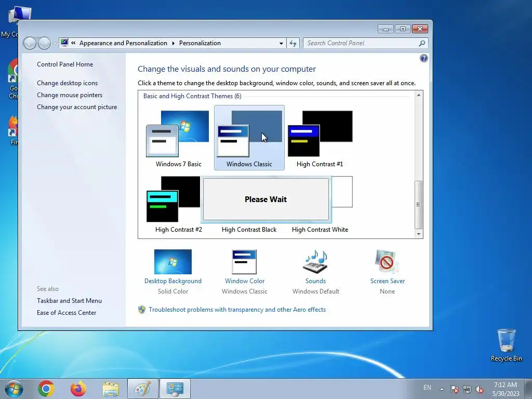Viewport: 532px width, 399px height.
Task: Click the network tray icon
Action: click(467, 389)
